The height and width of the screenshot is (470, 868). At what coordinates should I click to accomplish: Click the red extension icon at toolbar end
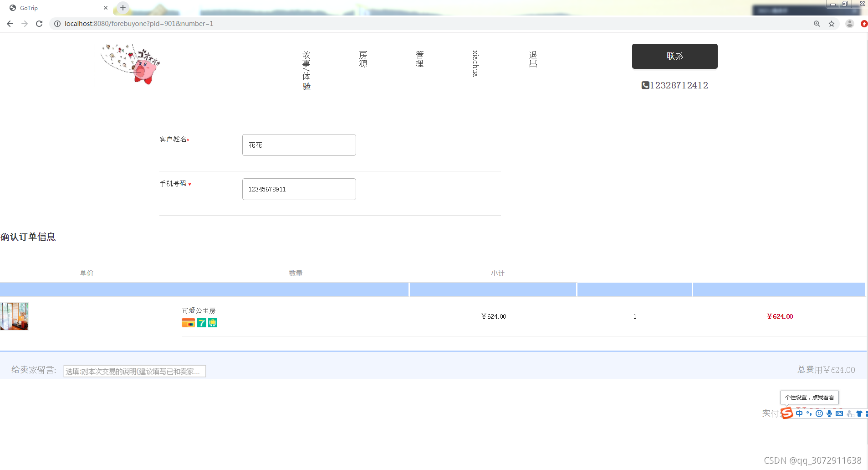[x=864, y=24]
